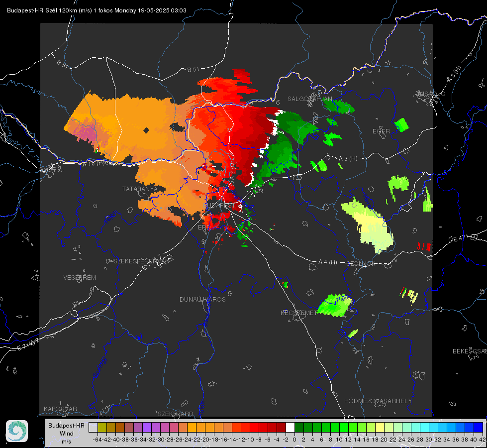This screenshot has height=448, width=487.
Task: Click the 'Somogy' county label
Action: 99,367
